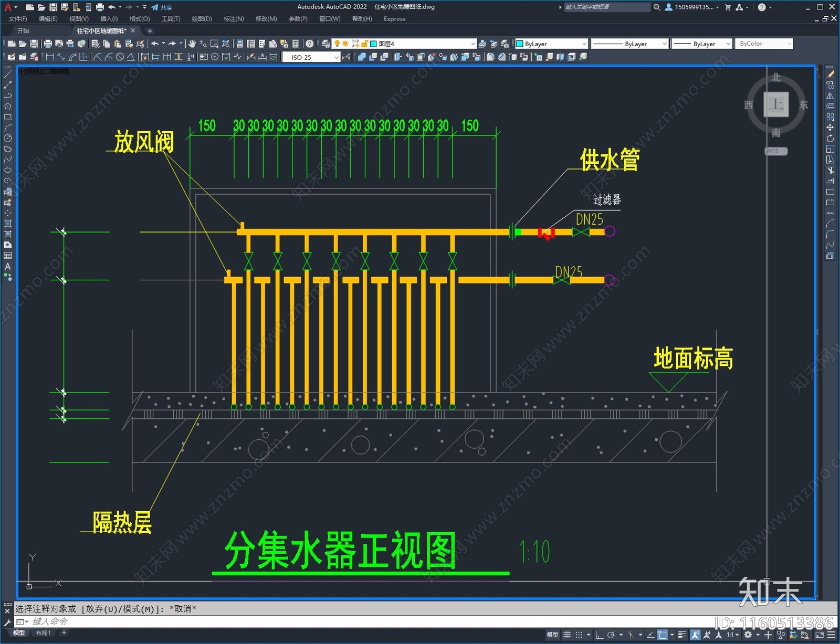Open the QuickCalc calculator icon
The height and width of the screenshot is (644, 840).
[296, 44]
